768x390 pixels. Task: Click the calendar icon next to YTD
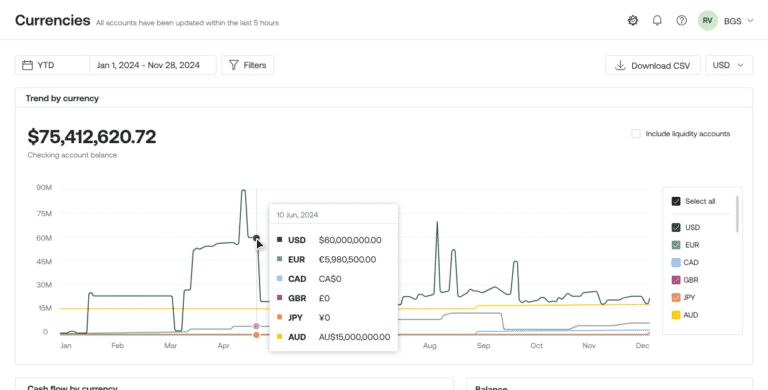click(x=28, y=65)
